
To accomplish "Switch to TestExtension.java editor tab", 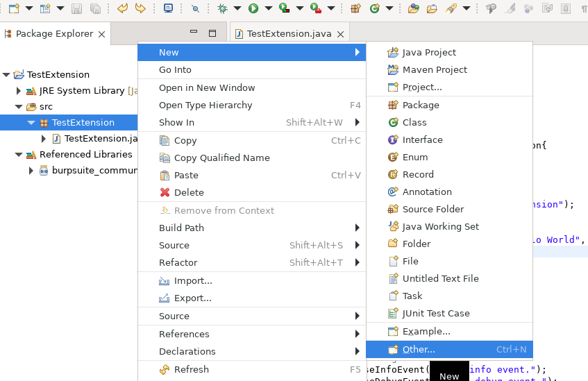I will [289, 33].
